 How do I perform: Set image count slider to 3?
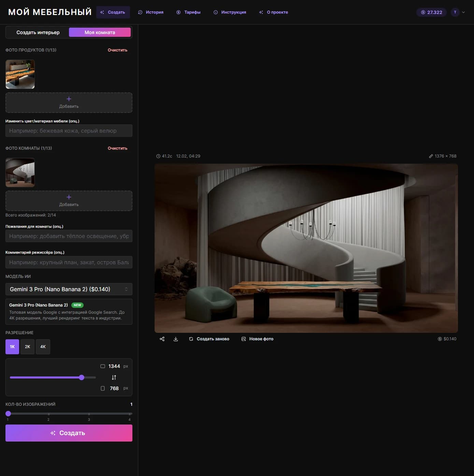89,414
